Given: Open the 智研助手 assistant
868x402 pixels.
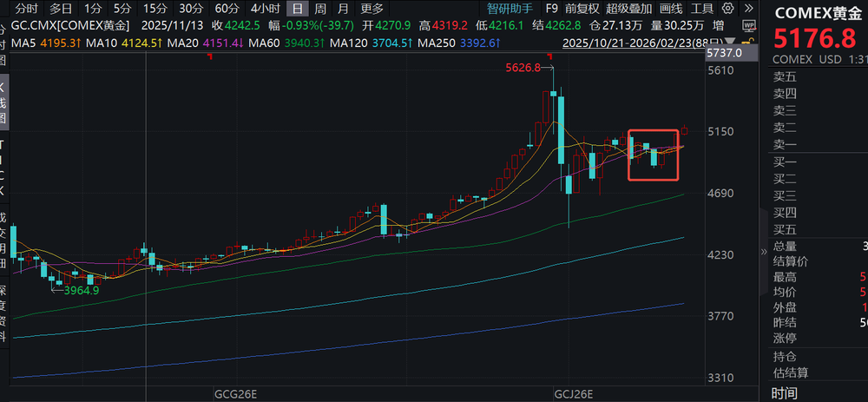Looking at the screenshot, I should tap(510, 8).
